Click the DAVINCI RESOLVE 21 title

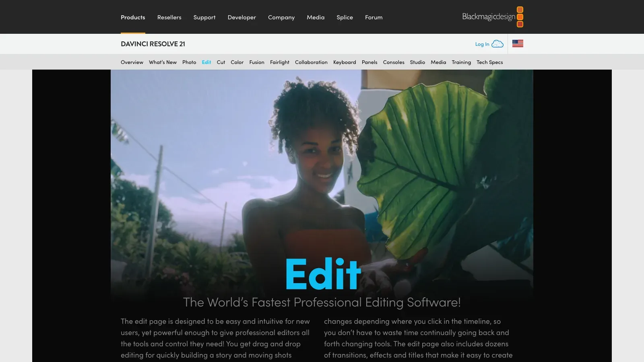153,44
